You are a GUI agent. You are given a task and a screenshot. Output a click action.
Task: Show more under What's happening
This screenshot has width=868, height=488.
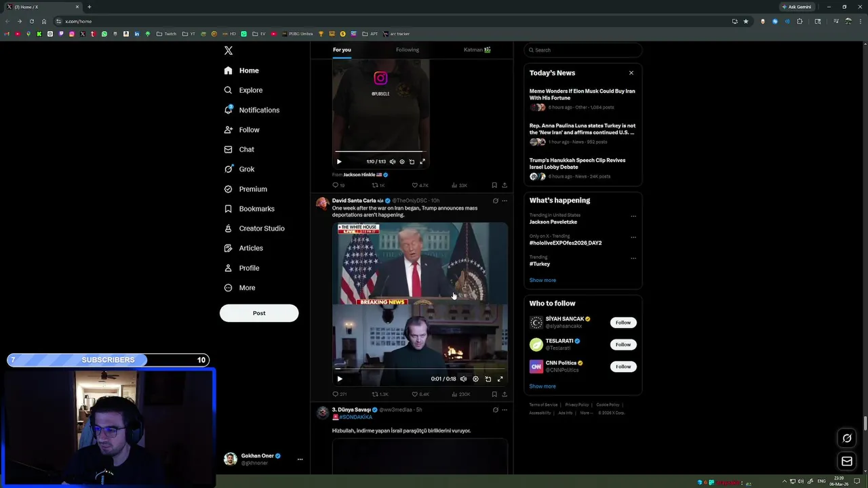point(542,280)
